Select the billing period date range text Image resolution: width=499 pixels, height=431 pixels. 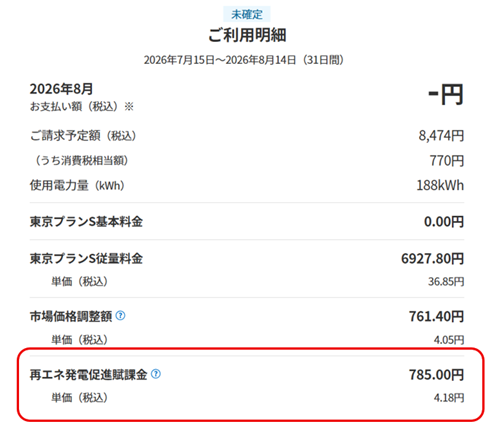pyautogui.click(x=244, y=60)
